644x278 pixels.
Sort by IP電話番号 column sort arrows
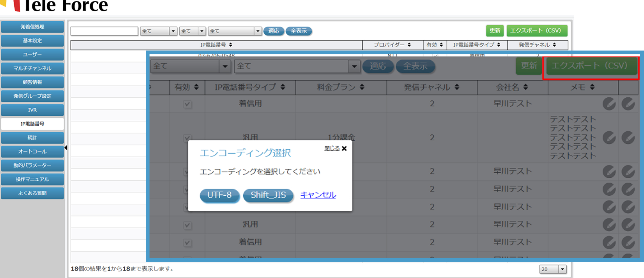[230, 45]
